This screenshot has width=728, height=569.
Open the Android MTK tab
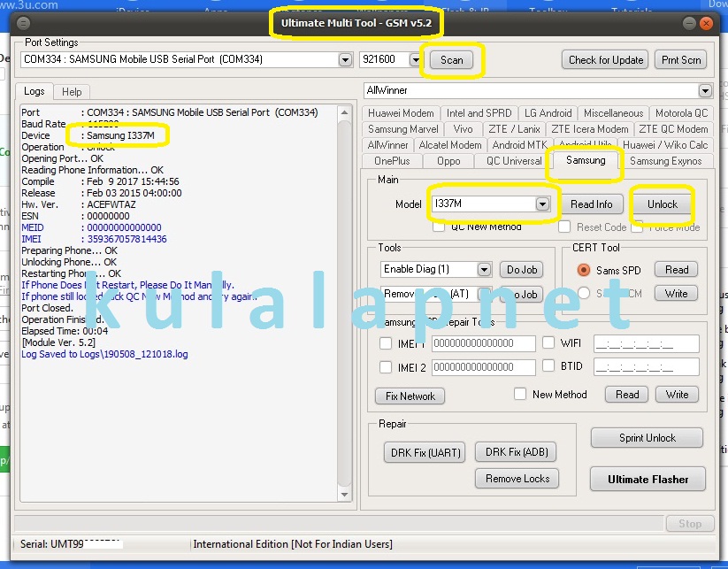click(x=519, y=145)
